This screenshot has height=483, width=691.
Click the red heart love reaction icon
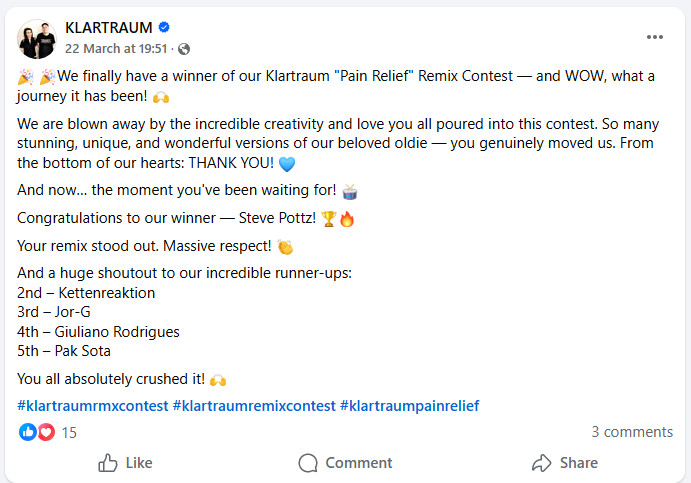click(46, 433)
